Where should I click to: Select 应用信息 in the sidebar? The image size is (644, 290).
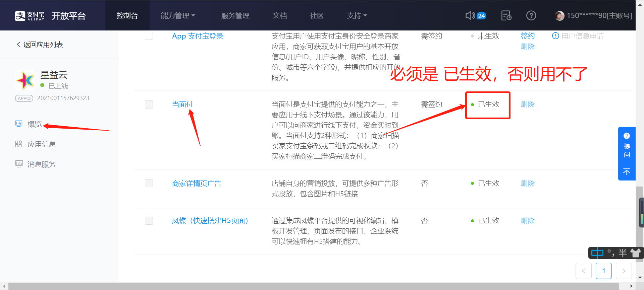click(42, 144)
